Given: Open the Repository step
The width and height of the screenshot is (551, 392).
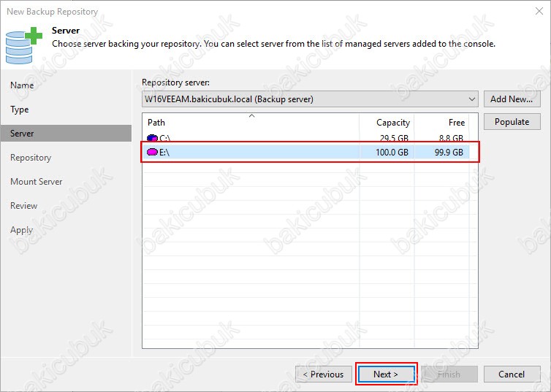Looking at the screenshot, I should (31, 158).
